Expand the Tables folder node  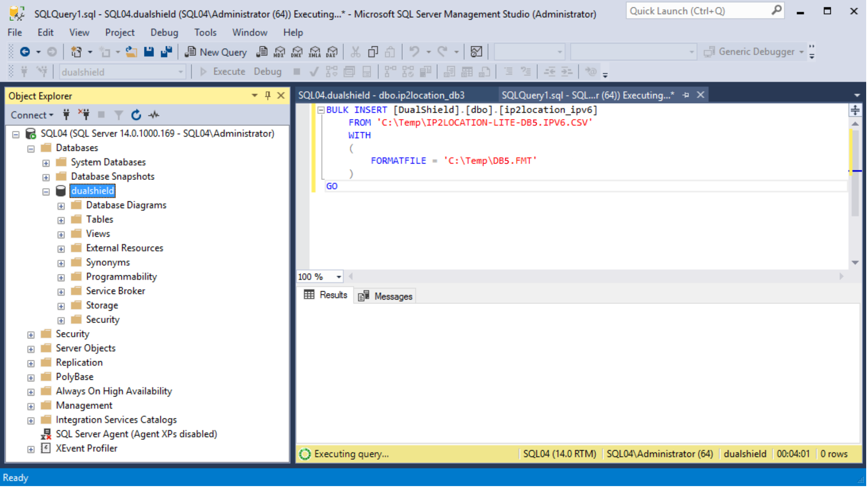[61, 221]
